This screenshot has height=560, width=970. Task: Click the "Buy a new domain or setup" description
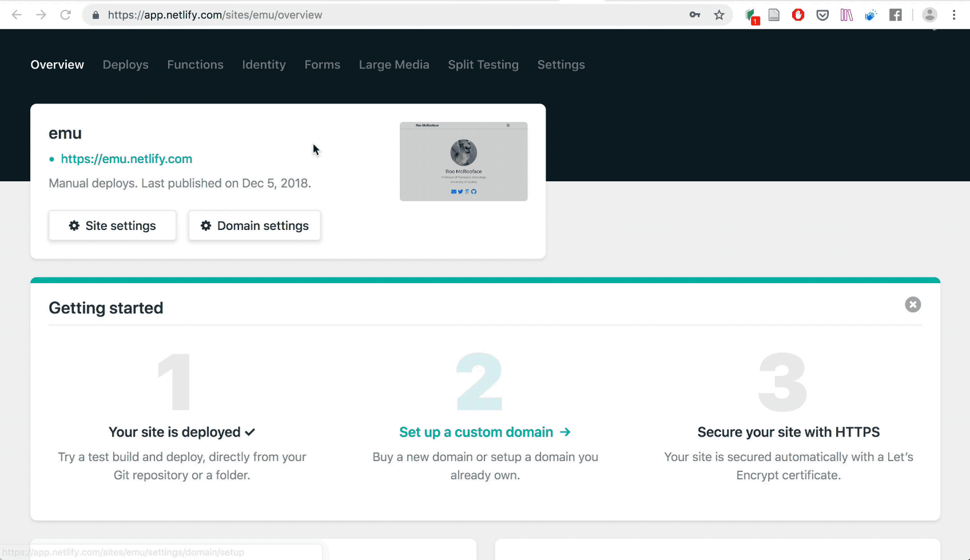(485, 466)
